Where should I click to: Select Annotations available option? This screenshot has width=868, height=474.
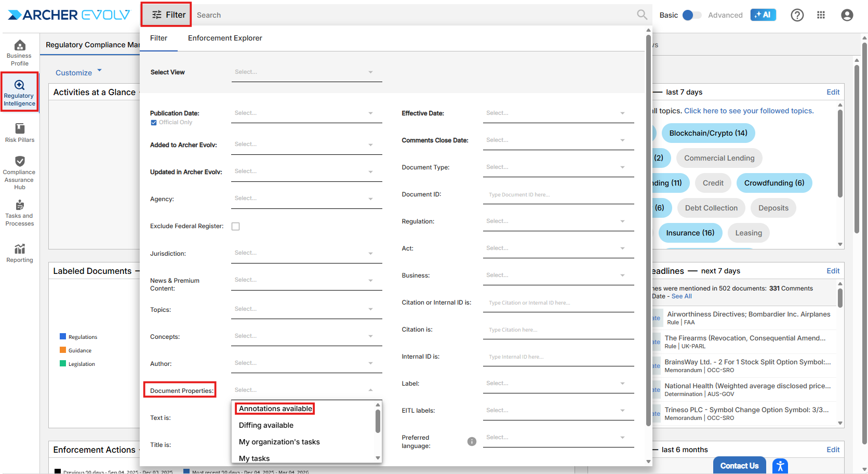pyautogui.click(x=275, y=409)
